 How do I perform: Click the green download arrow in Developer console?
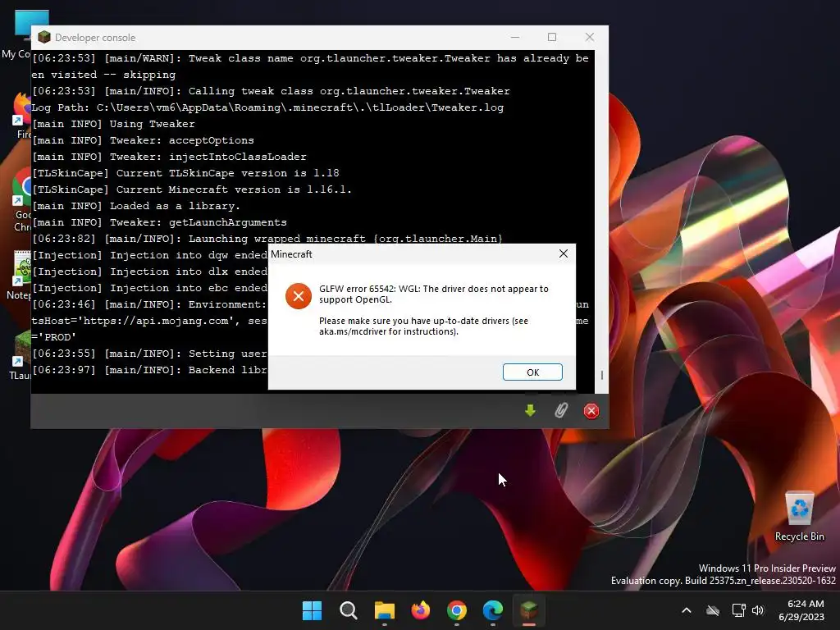531,411
